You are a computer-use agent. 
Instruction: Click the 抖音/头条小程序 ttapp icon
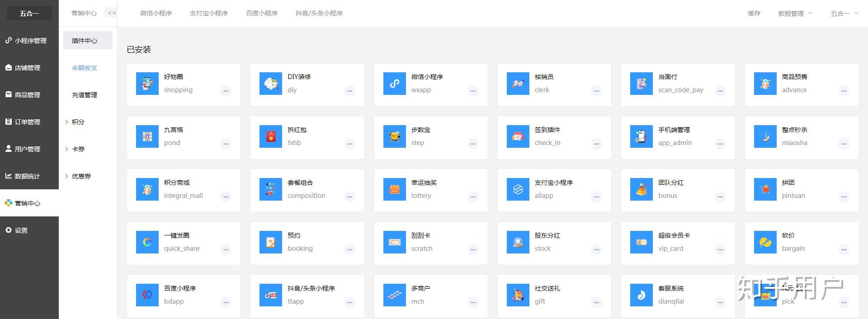pyautogui.click(x=271, y=295)
